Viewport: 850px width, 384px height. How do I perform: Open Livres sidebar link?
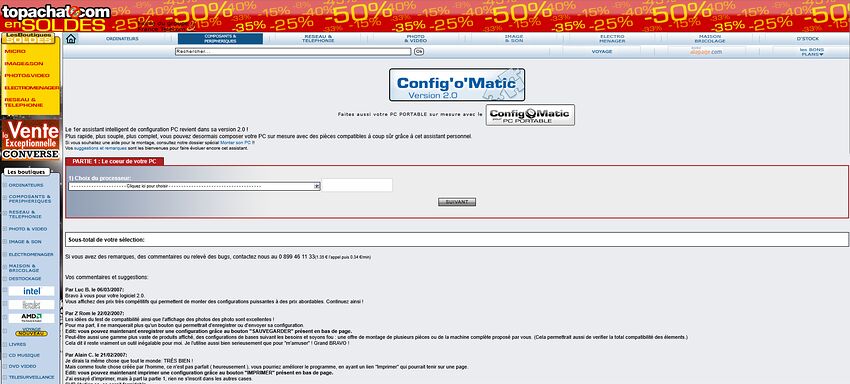[x=17, y=344]
